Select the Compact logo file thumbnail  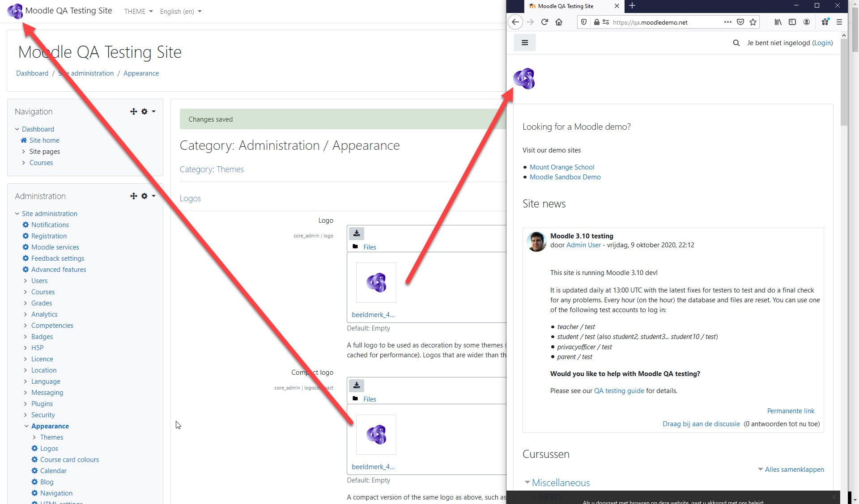pos(376,435)
